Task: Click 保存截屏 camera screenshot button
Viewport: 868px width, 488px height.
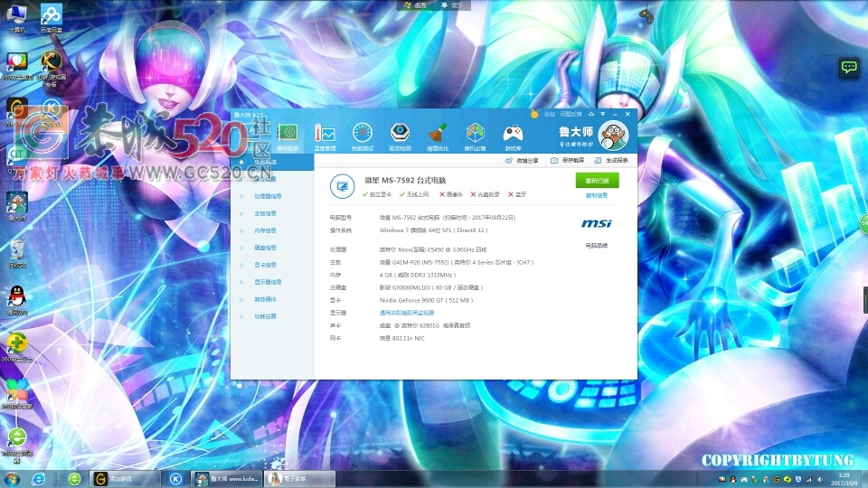Action: 568,161
